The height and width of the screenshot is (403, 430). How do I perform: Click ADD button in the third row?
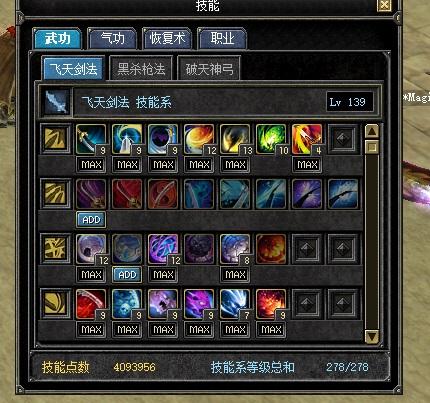tap(127, 275)
